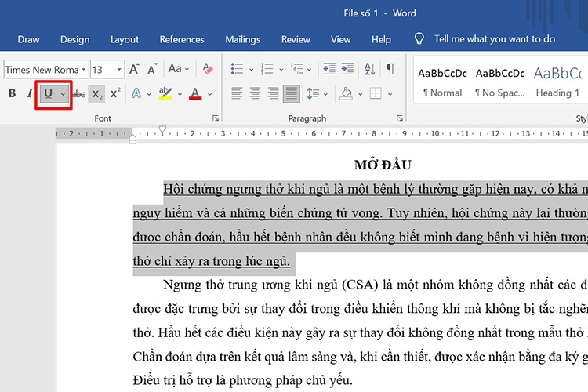This screenshot has width=588, height=392.
Task: Apply numbered list
Action: [x=267, y=69]
